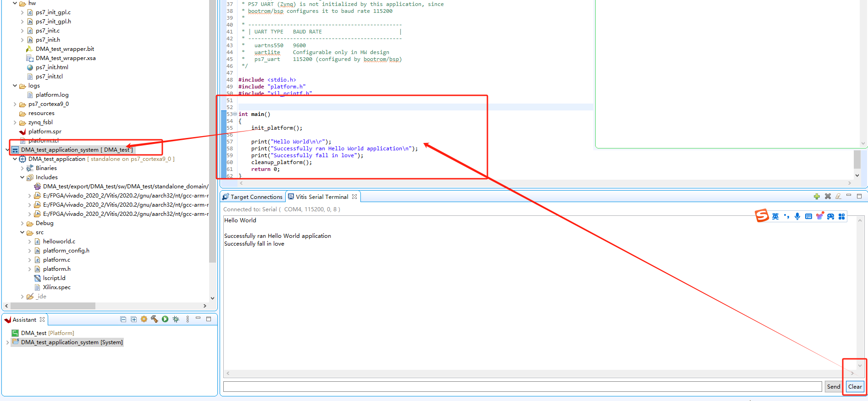Click Explorer vertical scrollbar down arrow
This screenshot has height=401, width=868.
212,298
